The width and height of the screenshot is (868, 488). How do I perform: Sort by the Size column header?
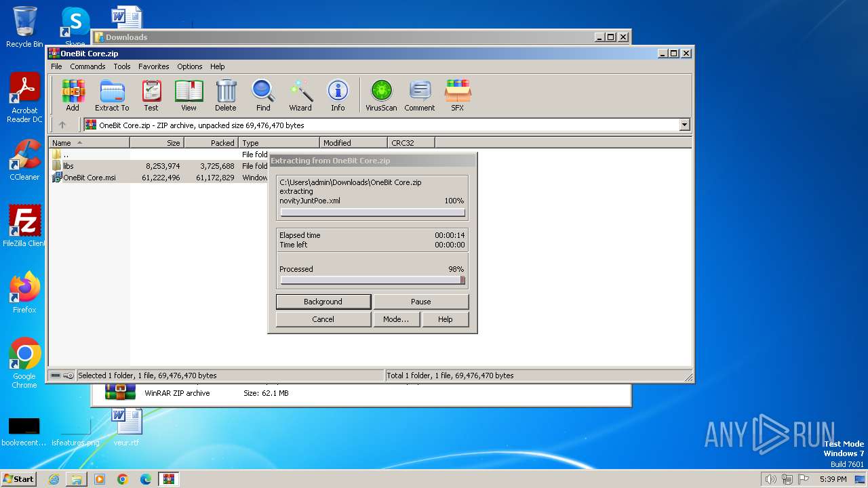click(x=157, y=143)
